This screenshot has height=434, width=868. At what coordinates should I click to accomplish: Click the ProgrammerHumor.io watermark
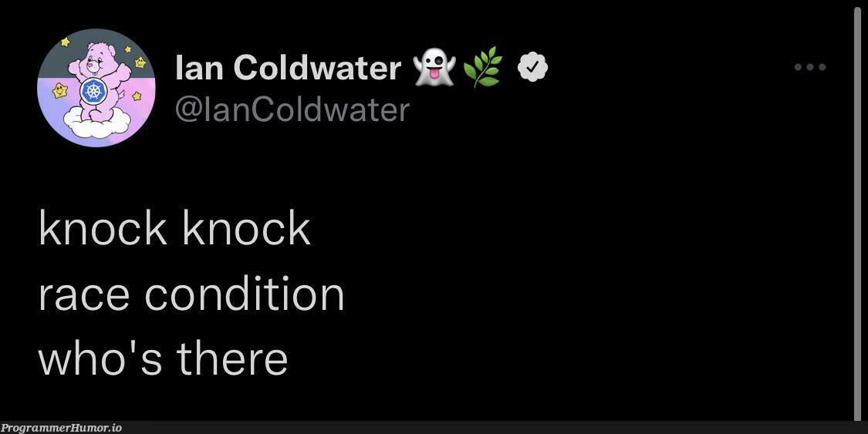[61, 428]
